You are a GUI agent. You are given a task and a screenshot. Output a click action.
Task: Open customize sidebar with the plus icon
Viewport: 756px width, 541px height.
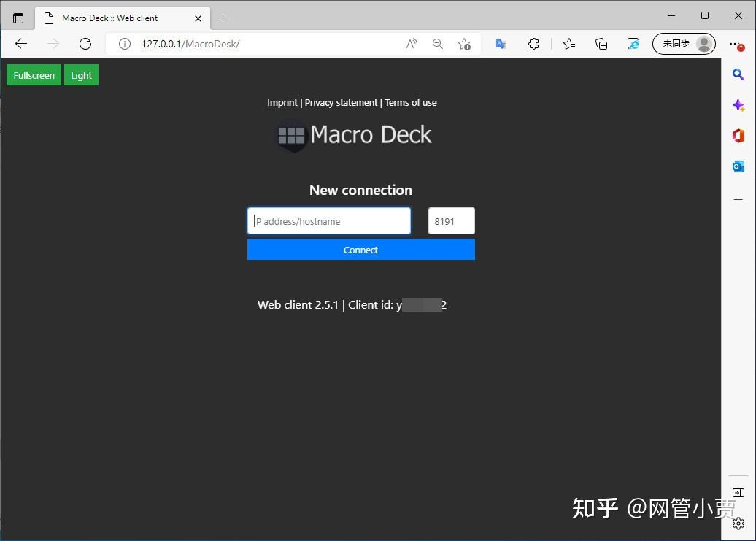tap(738, 199)
